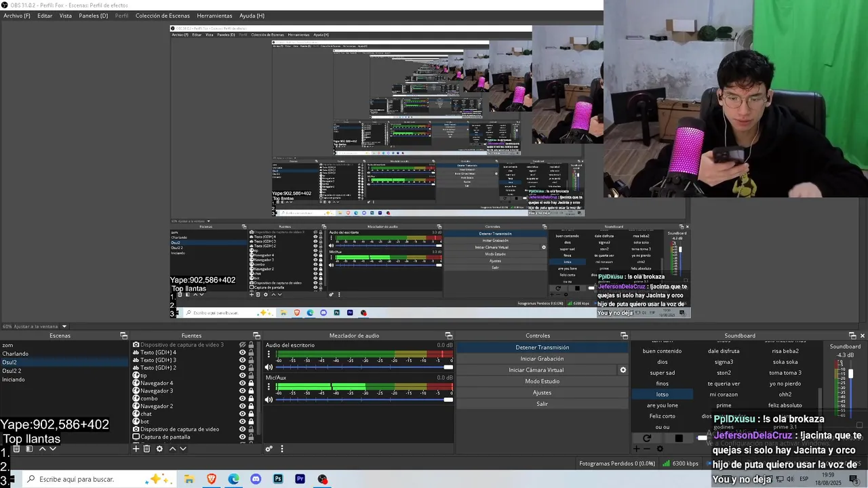
Task: Click OBS Studio icon in taskbar
Action: click(x=323, y=479)
